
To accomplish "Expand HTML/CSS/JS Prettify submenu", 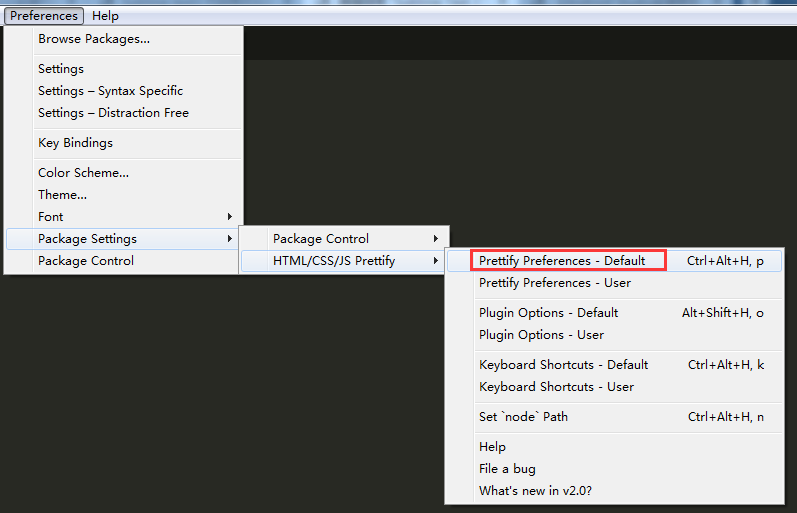I will click(x=344, y=261).
